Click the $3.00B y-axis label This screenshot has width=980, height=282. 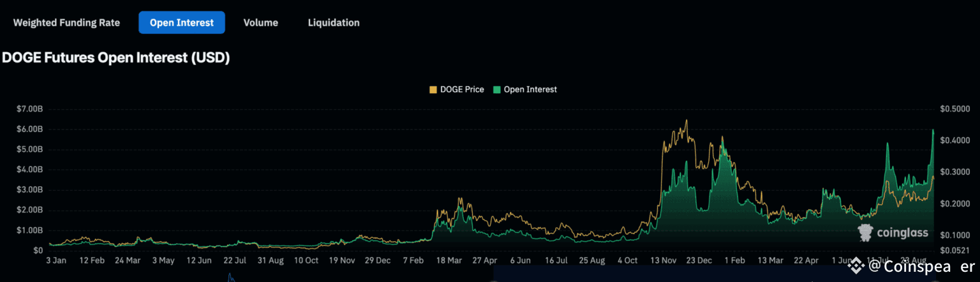[29, 190]
